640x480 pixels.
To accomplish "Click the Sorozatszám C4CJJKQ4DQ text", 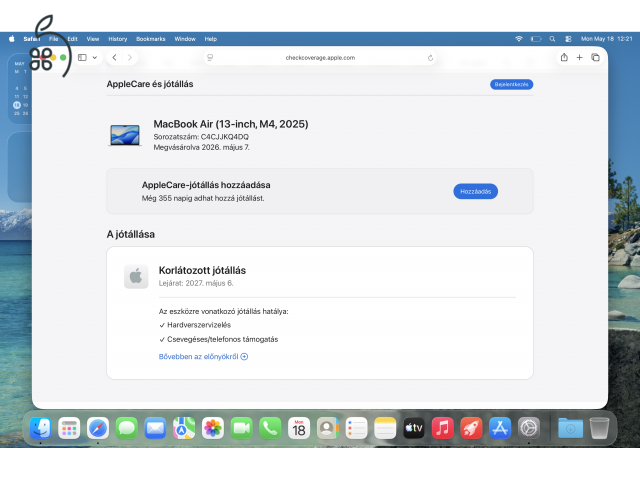I will pos(201,137).
